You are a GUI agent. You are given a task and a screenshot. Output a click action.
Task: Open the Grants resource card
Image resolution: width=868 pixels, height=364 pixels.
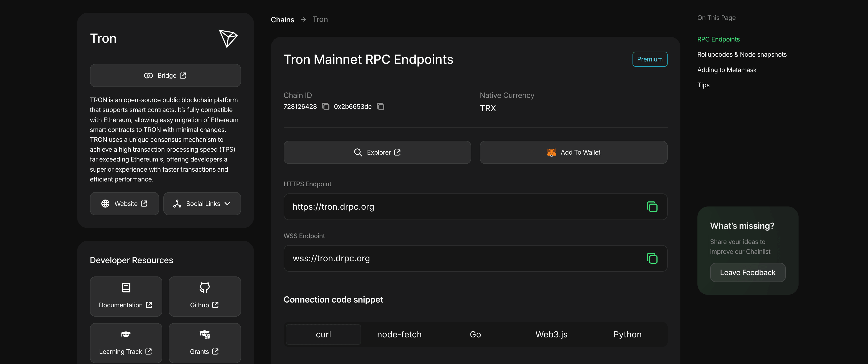(205, 343)
